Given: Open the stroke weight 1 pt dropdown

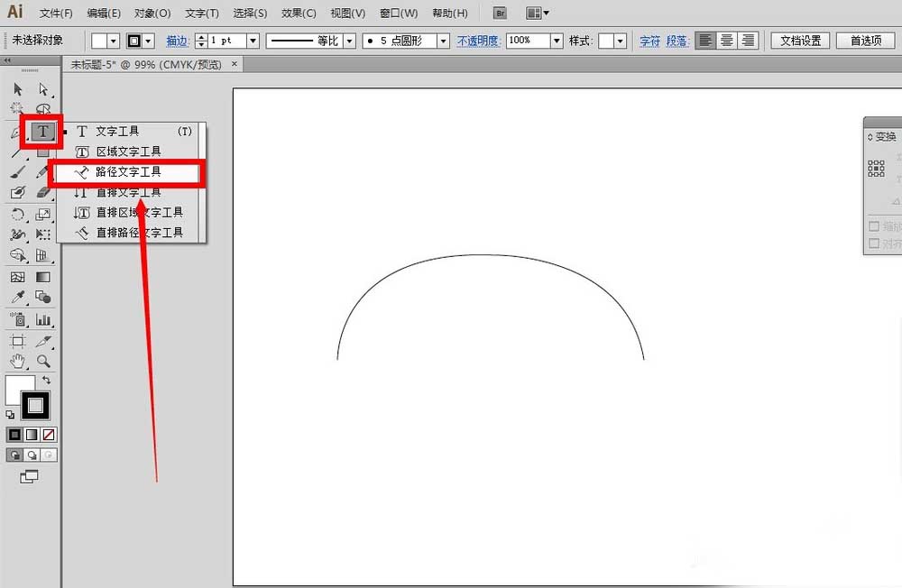Looking at the screenshot, I should tap(253, 41).
